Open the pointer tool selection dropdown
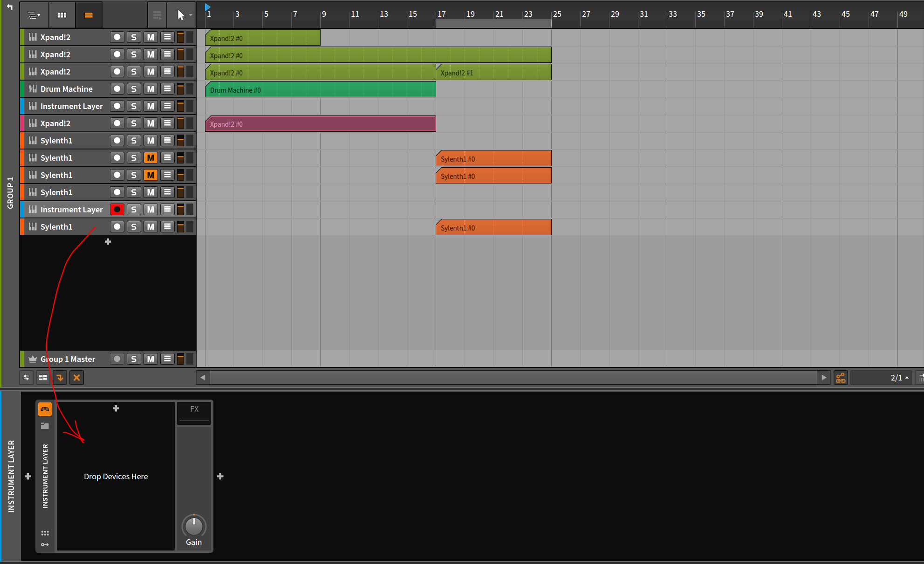 point(191,15)
